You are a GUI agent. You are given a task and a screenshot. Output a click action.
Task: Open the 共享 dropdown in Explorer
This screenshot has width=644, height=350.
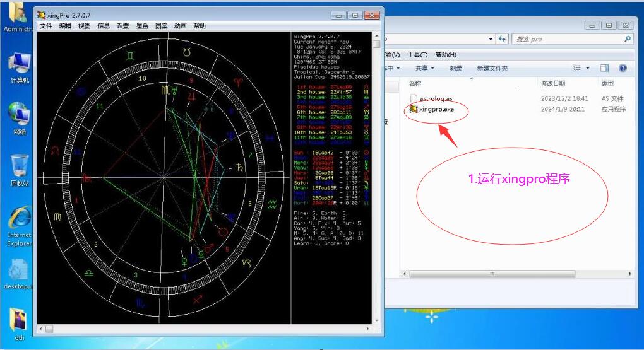click(425, 68)
